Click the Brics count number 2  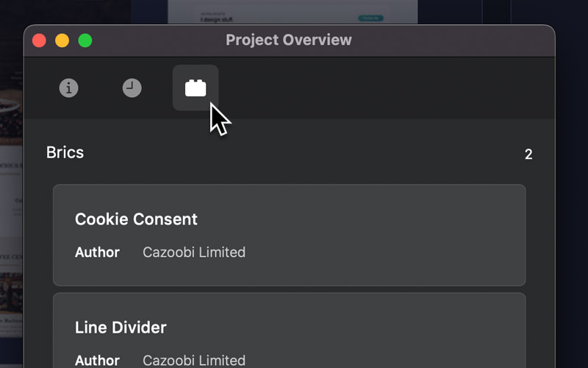tap(528, 155)
